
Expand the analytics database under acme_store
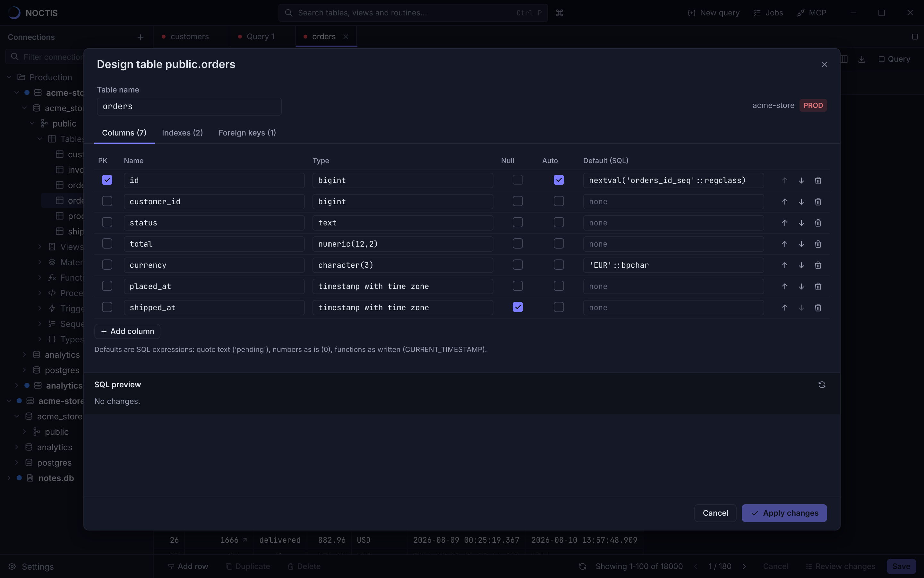[24, 355]
